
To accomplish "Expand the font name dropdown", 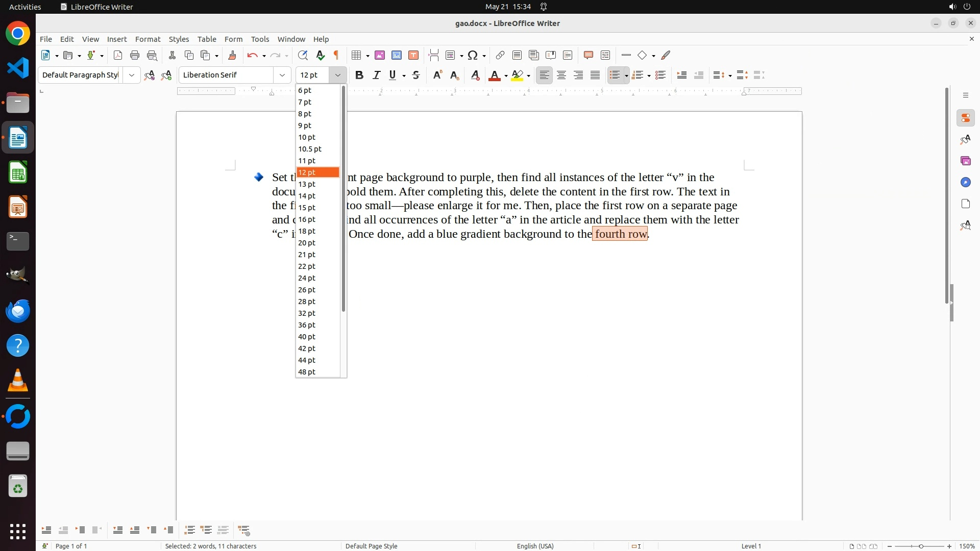I will point(282,75).
